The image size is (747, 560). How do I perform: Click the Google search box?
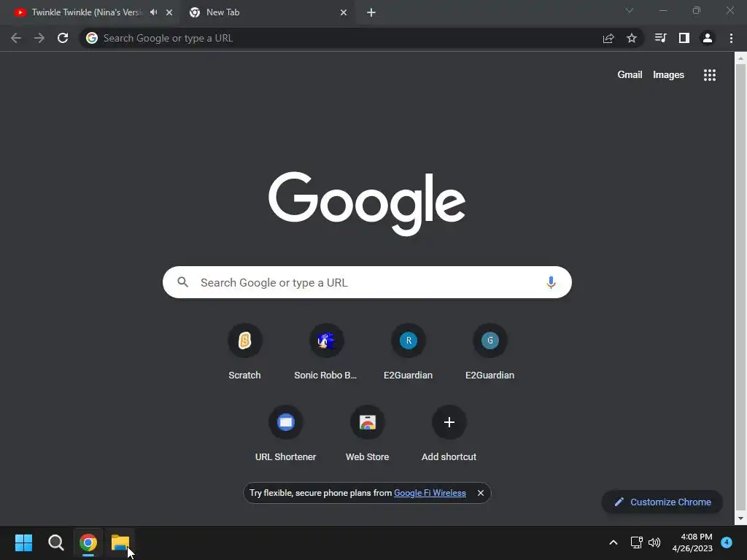tap(367, 282)
